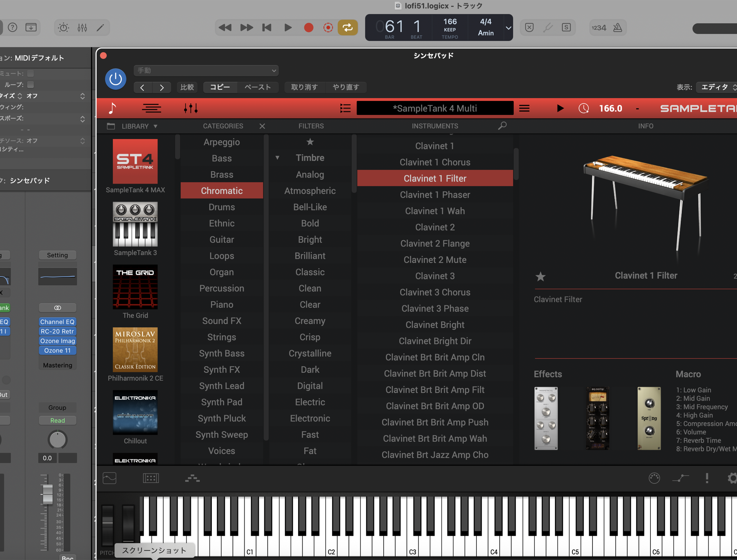Collapse the Timbre filter group triangle
Image resolution: width=737 pixels, height=560 pixels.
(277, 158)
